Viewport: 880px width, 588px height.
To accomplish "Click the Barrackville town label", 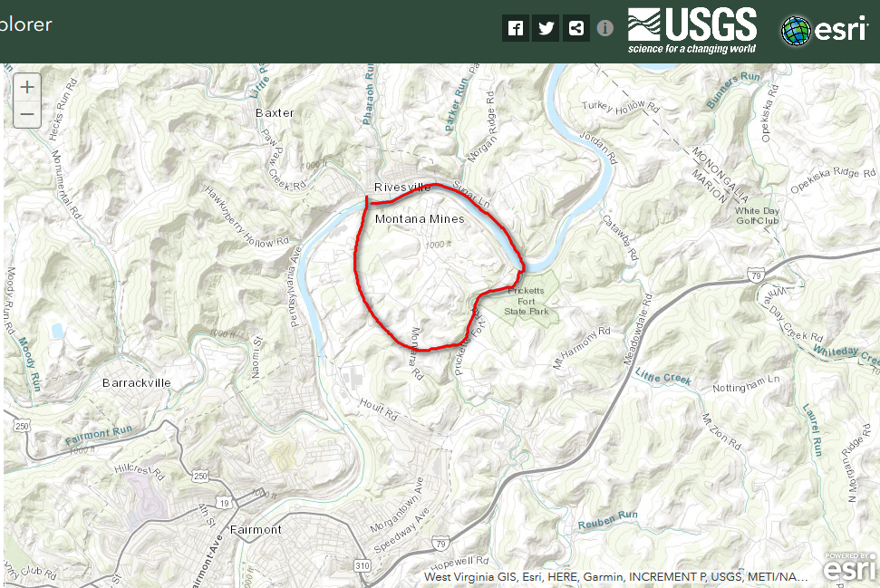I will 136,382.
